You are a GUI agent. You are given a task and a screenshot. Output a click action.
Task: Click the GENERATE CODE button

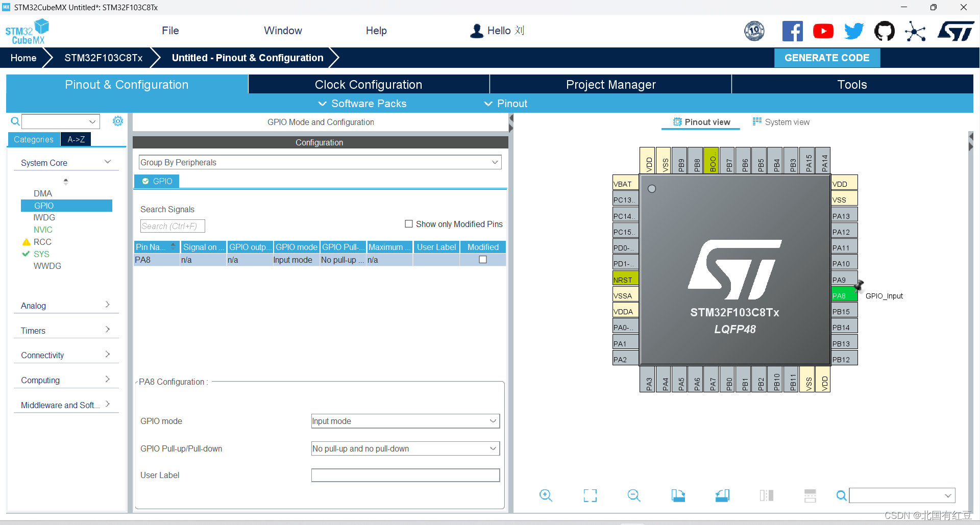click(827, 58)
